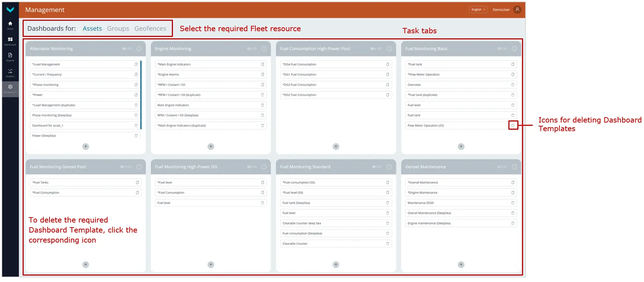Click copy icon on '*DG4 Fuel Consumption' row

coord(387,64)
